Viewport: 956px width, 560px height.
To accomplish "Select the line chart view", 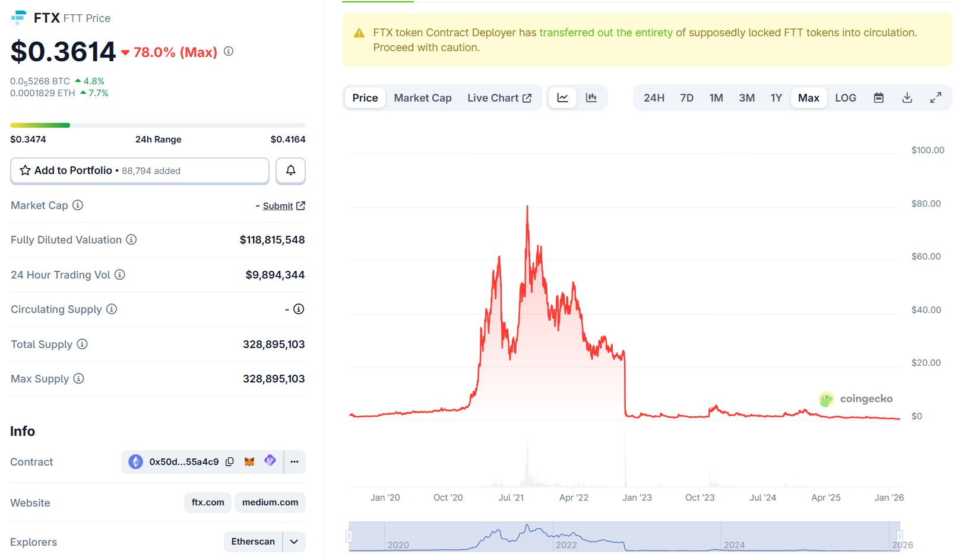I will [x=562, y=98].
